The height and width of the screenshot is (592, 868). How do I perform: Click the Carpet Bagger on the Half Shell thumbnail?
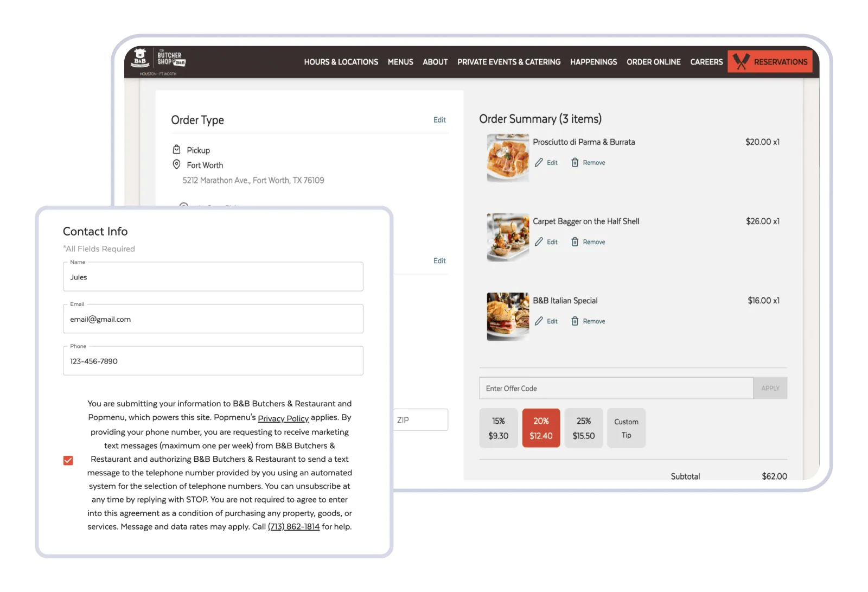508,237
